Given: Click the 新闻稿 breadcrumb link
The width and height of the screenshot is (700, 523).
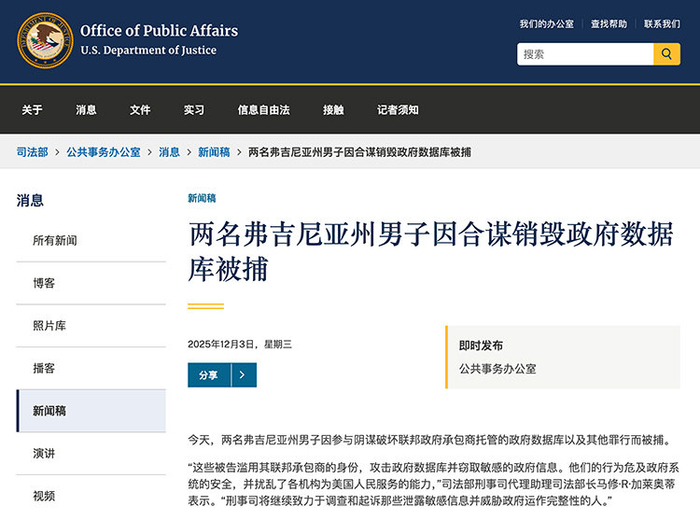Looking at the screenshot, I should (213, 152).
